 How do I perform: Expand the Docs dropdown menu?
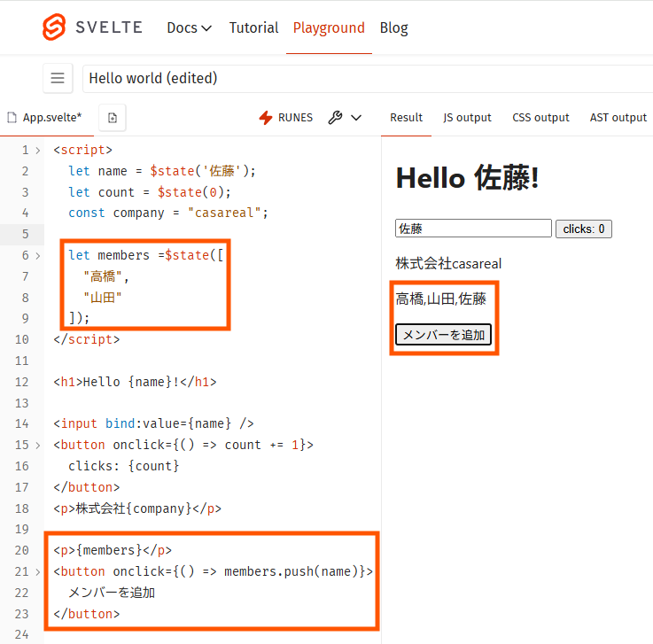[x=189, y=27]
